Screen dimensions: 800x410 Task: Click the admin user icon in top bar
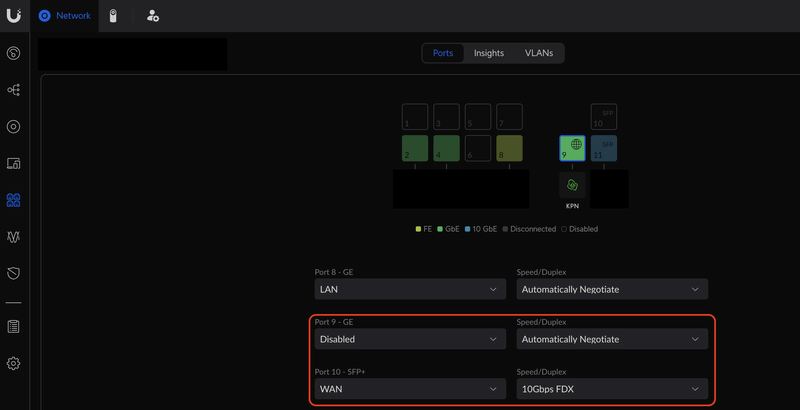(x=152, y=16)
